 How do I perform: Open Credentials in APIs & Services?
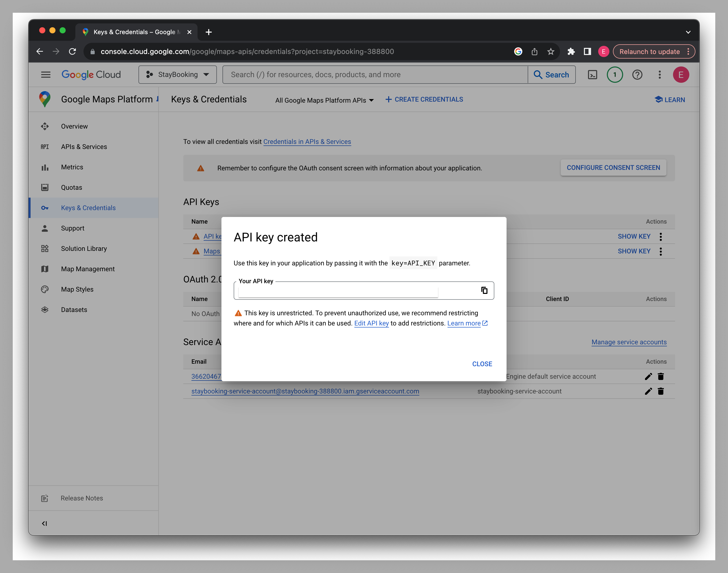pos(307,141)
